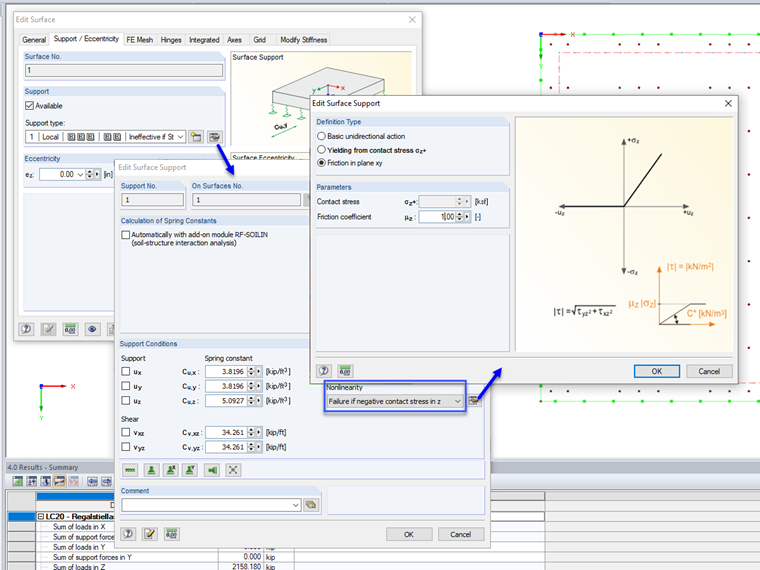
Task: Click Cancel in middle Edit Surface Support dialog
Action: [x=460, y=534]
